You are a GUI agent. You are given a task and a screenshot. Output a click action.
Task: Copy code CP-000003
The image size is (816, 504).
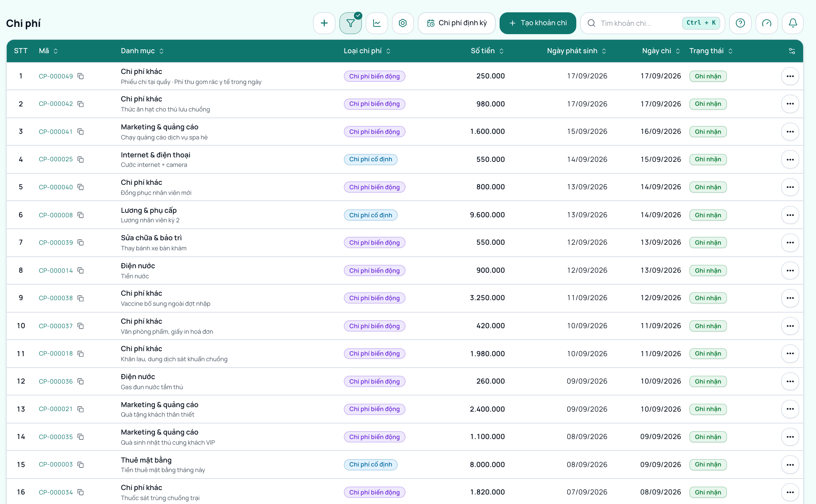click(81, 464)
